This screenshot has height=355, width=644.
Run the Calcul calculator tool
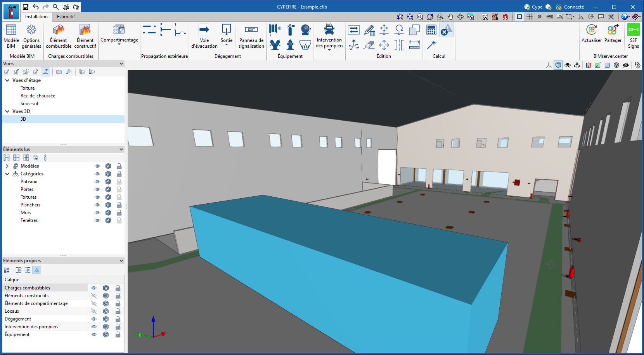(x=431, y=30)
